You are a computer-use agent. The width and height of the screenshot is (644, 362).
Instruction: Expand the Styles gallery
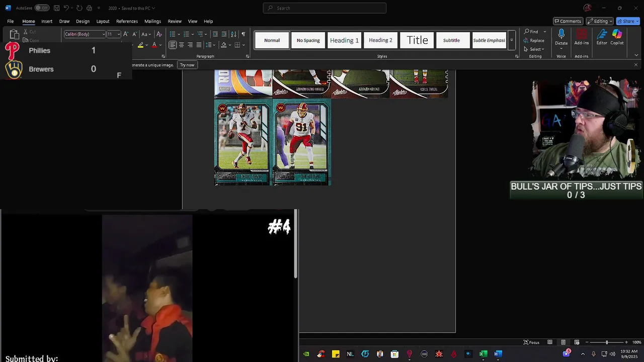[512, 40]
